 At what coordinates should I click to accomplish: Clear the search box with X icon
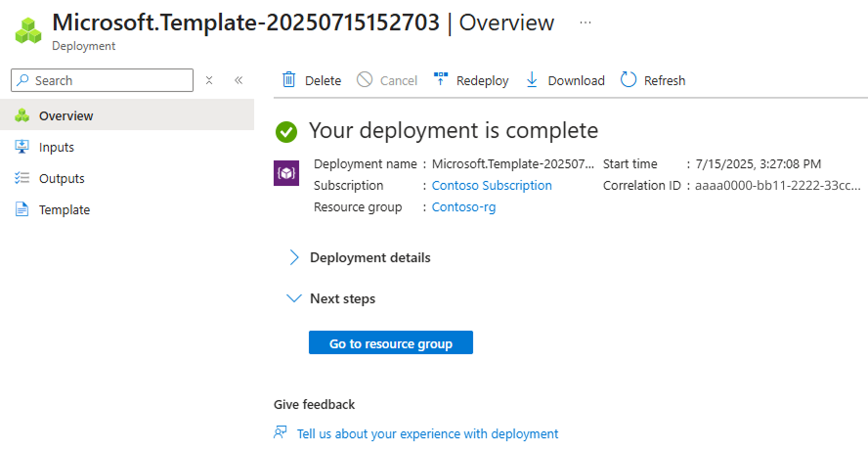(x=209, y=80)
